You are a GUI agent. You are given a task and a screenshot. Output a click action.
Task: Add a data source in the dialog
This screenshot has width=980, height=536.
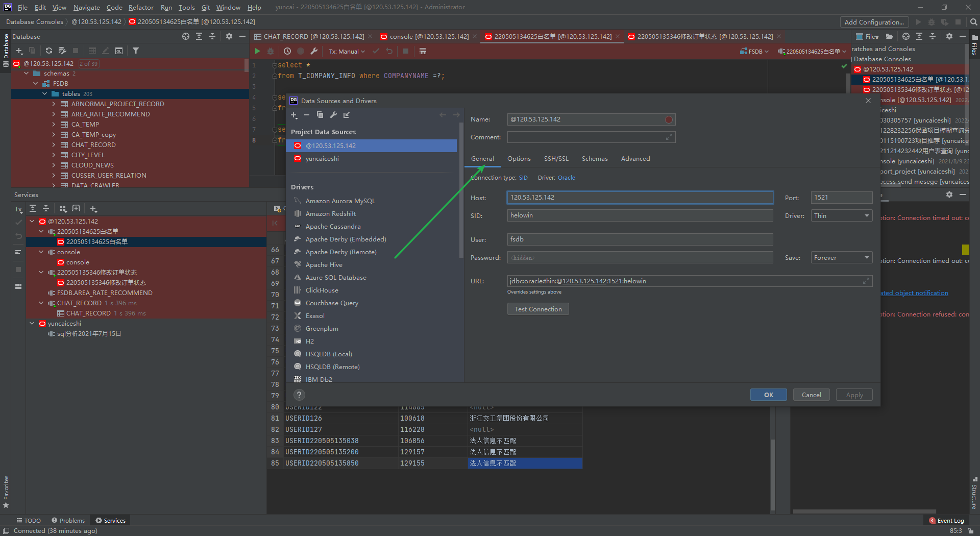point(294,115)
